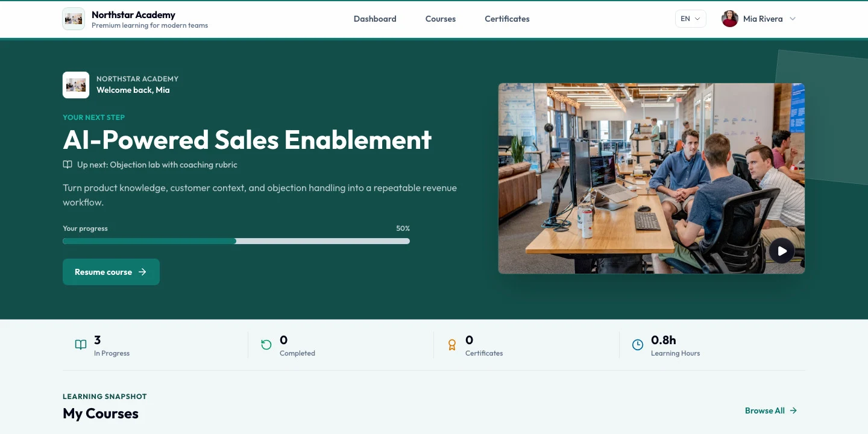This screenshot has height=434, width=868.
Task: Click the Your progress label
Action: 85,228
